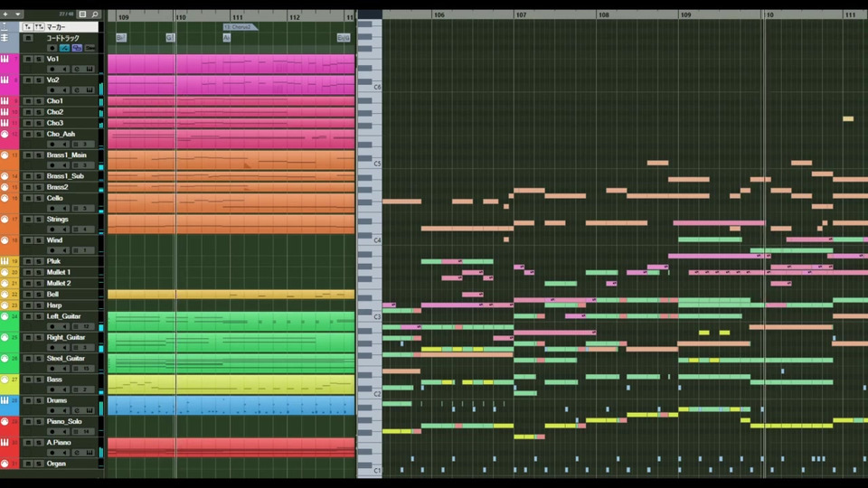Click the Strings instrument track icon

(x=5, y=219)
